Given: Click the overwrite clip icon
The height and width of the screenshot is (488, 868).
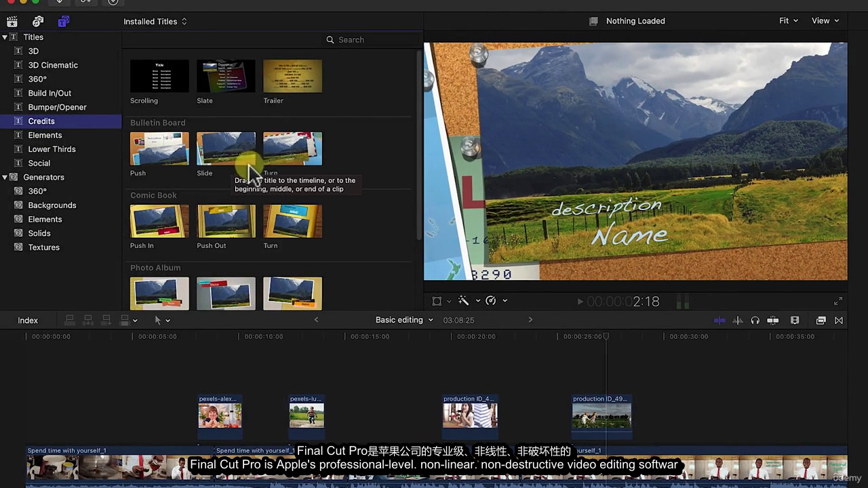Looking at the screenshot, I should pos(124,320).
